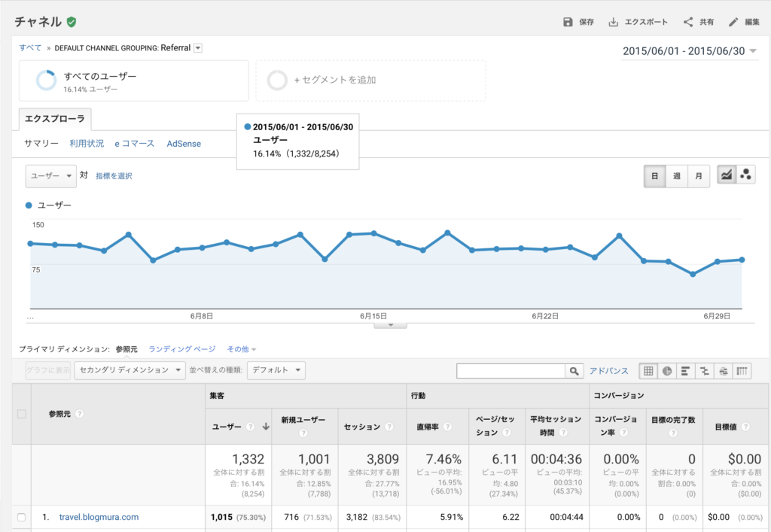Screen dimensions: 771x532
Task: Click help icon next to コンバージョン率 header
Action: tap(623, 433)
